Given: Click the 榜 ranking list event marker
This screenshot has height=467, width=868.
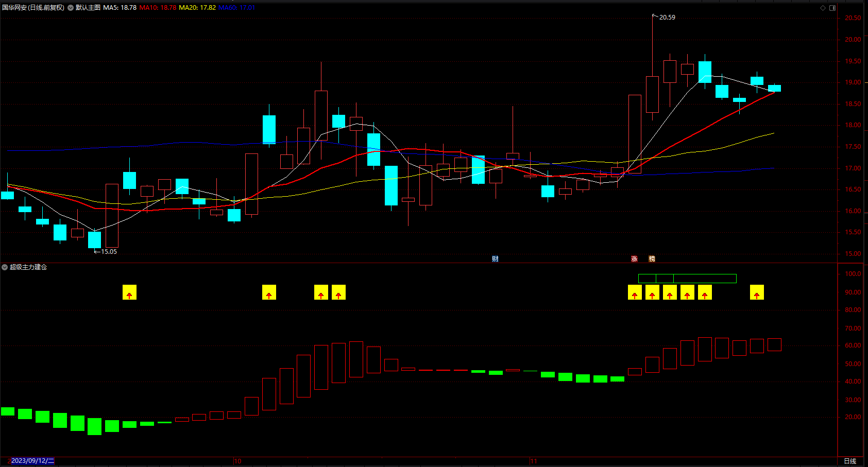Looking at the screenshot, I should tap(652, 259).
